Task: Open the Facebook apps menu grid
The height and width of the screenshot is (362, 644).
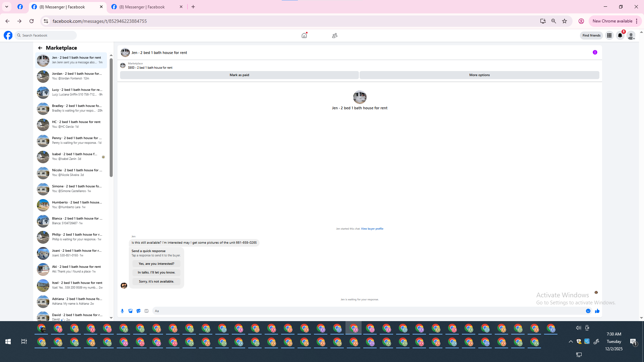Action: point(609,36)
